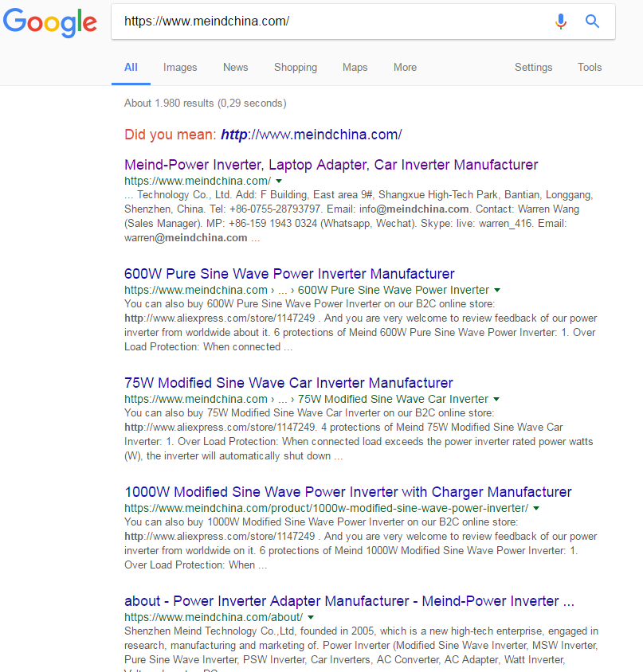This screenshot has height=672, width=643.
Task: Open the Maps tab
Action: click(355, 68)
